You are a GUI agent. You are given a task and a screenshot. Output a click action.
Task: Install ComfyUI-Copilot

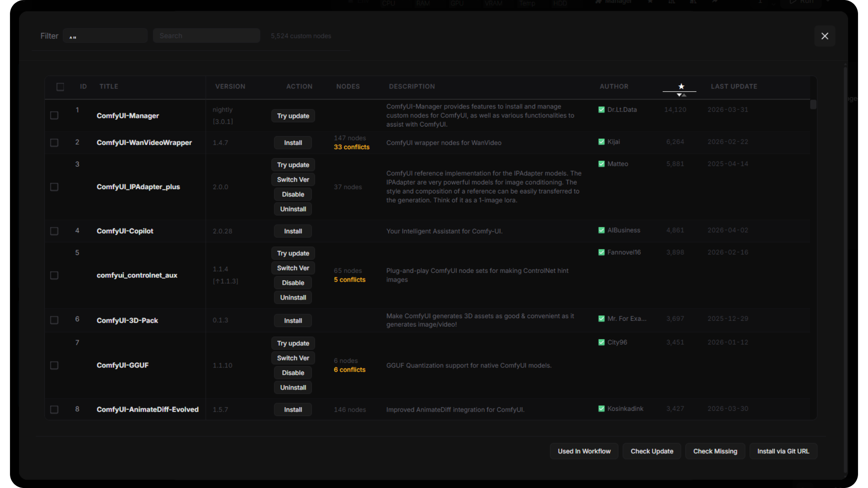[293, 231]
